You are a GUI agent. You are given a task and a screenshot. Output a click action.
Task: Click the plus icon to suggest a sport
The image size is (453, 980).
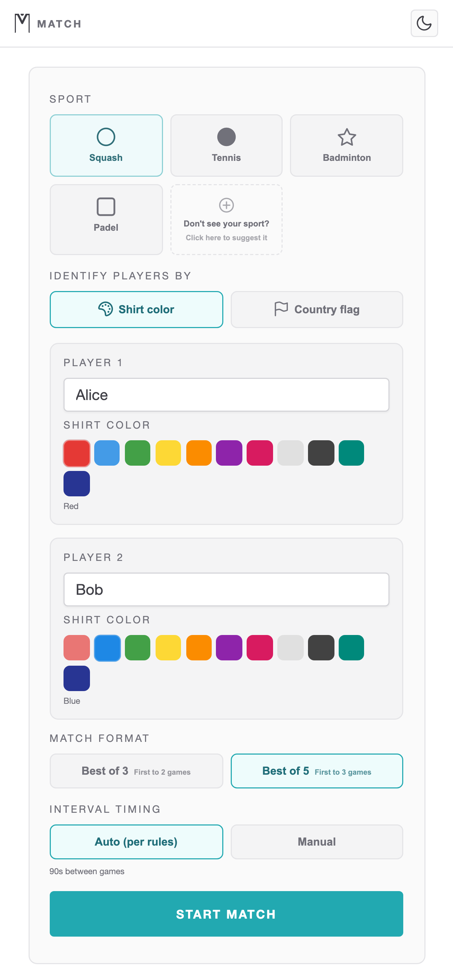(226, 205)
